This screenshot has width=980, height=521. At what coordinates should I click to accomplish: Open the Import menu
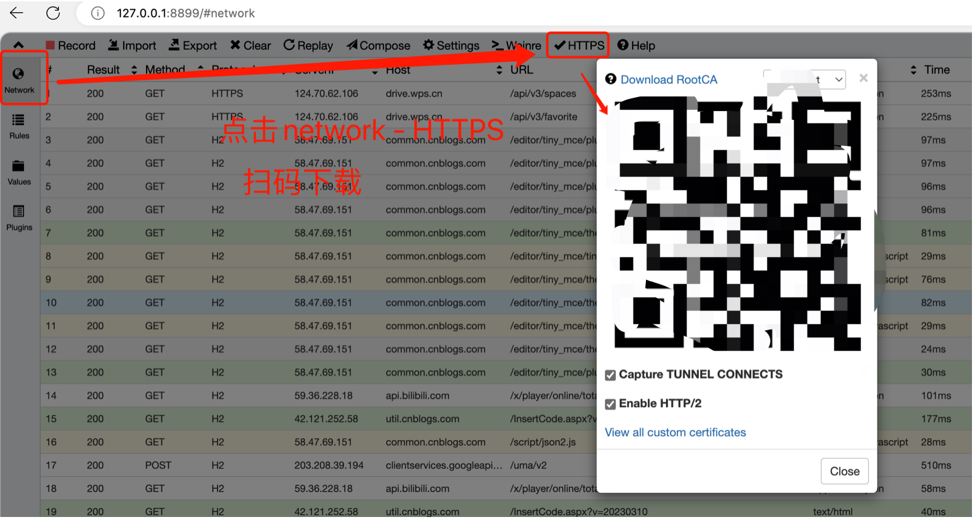coord(132,46)
